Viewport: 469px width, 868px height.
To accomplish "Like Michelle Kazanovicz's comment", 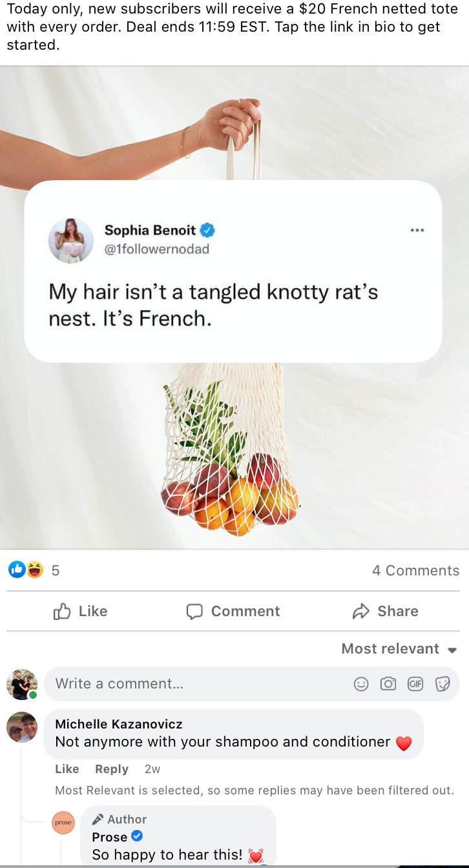I will point(67,769).
